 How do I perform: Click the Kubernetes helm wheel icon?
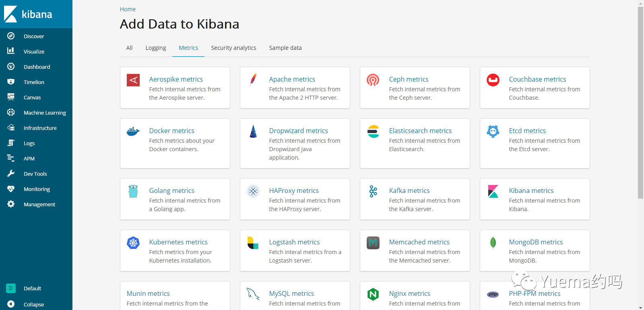tap(133, 243)
